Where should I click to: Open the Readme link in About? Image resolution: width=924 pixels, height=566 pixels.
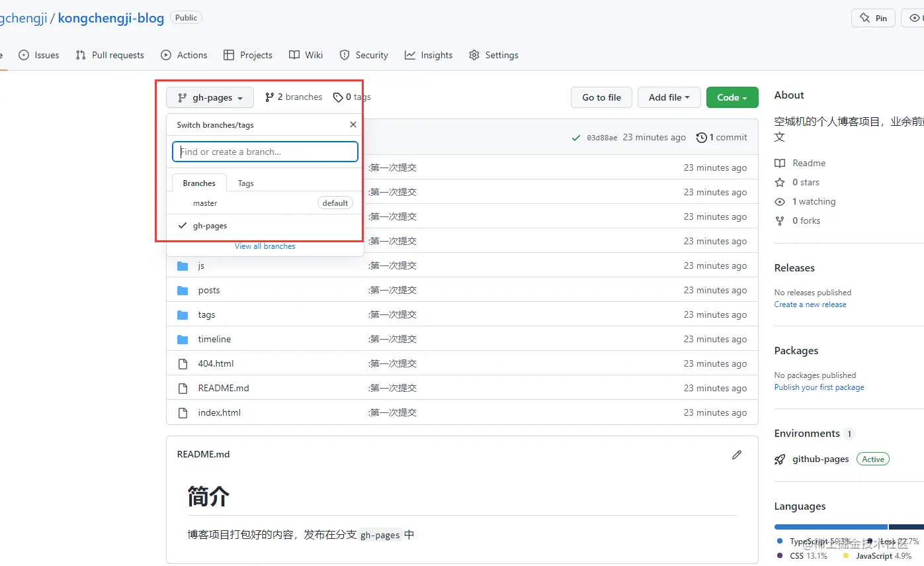coord(800,163)
